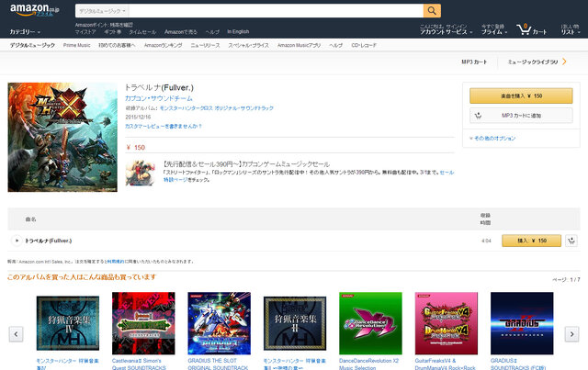The image size is (588, 370).
Task: Open the Castlevania II Simon's Quest cover
Action: (x=143, y=323)
